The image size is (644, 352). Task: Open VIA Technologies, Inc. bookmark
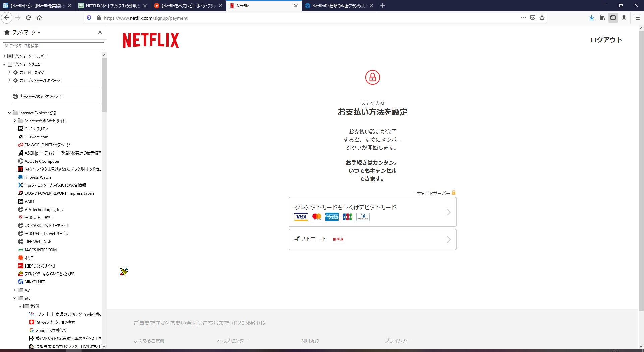pos(41,209)
